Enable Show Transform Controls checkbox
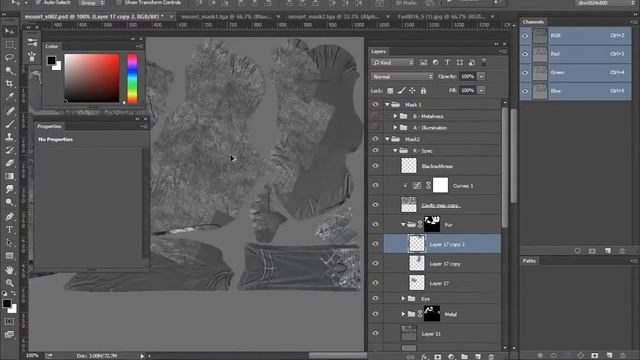640x360 pixels. pyautogui.click(x=119, y=2)
